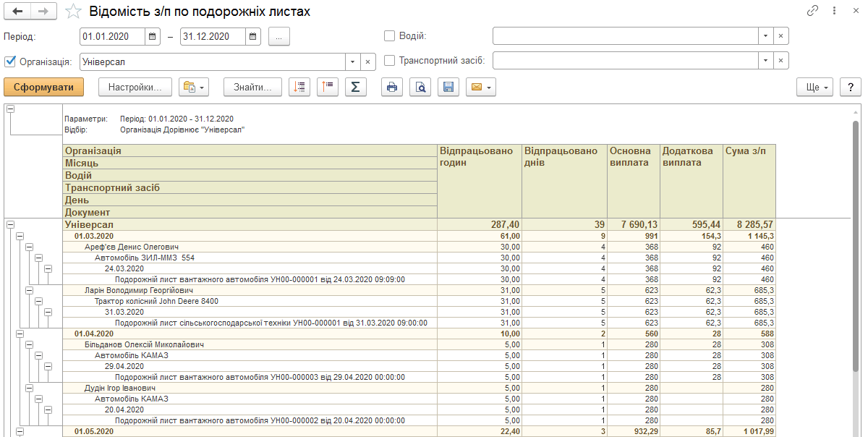Collapse all report groups
This screenshot has height=437, width=868.
328,87
